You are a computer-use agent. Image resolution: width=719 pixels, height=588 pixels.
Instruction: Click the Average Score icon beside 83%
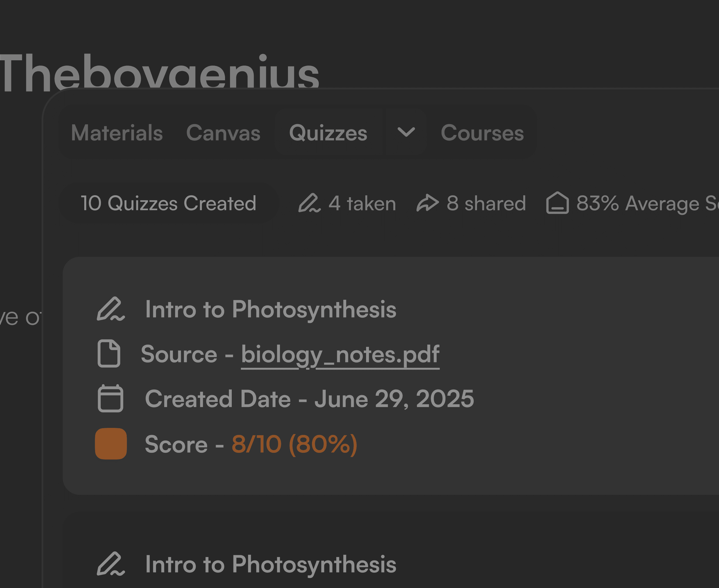[557, 203]
